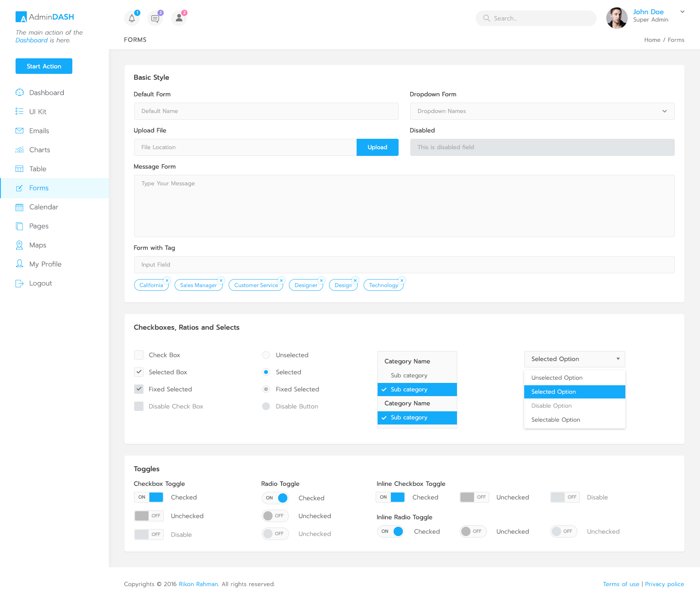Viewport: 700px width, 601px height.
Task: Focus the Search box in header
Action: pyautogui.click(x=536, y=18)
